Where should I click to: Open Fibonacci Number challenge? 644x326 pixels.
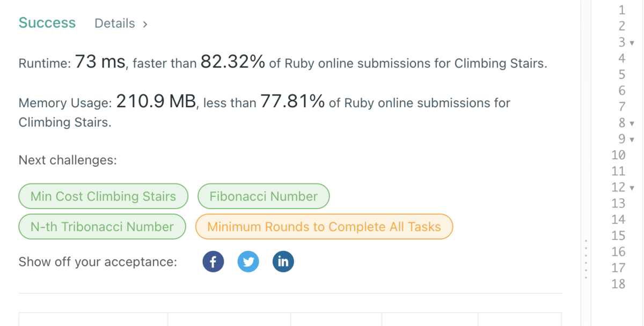pos(264,196)
